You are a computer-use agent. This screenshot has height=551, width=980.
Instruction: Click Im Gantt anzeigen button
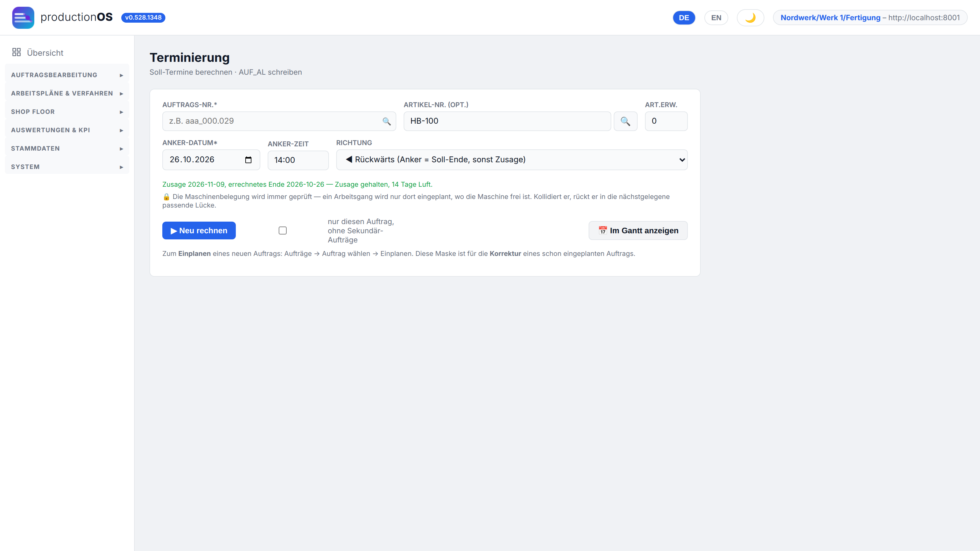[638, 231]
